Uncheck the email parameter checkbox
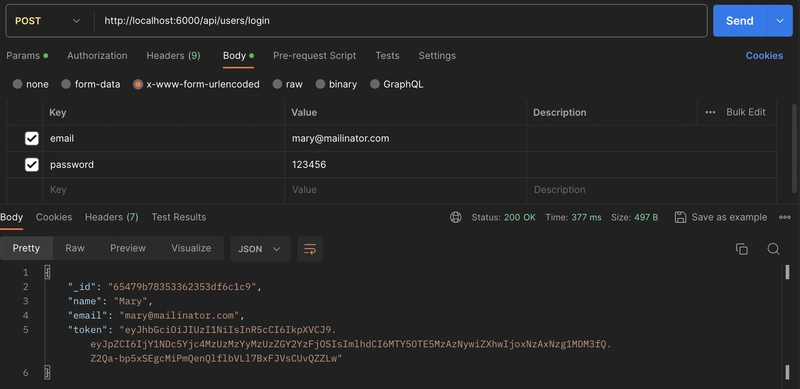Image resolution: width=800 pixels, height=389 pixels. tap(32, 138)
